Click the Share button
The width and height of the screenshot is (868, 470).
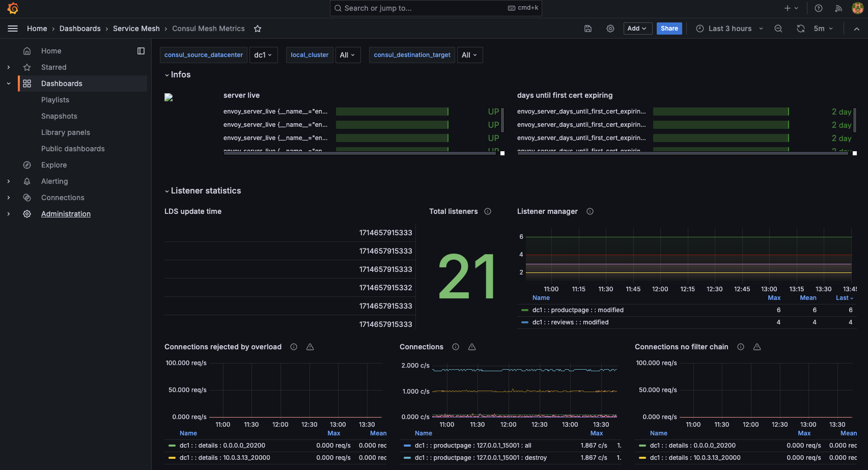pyautogui.click(x=669, y=29)
